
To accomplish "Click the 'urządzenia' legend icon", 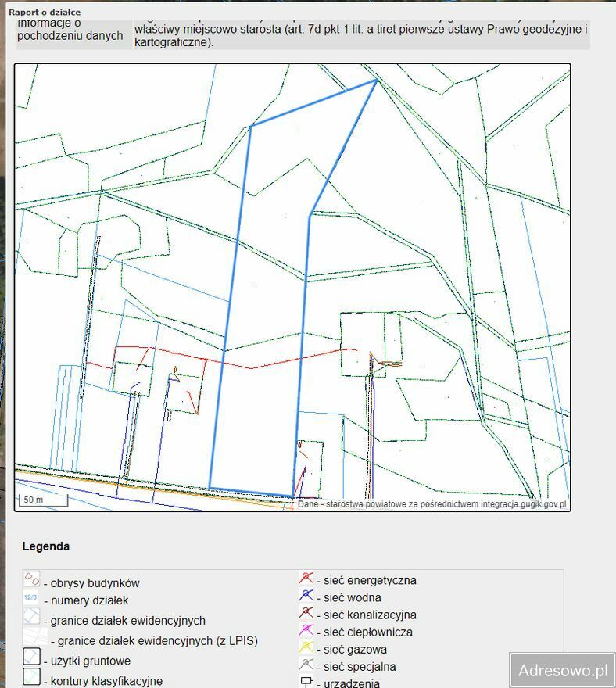I will pyautogui.click(x=306, y=681).
